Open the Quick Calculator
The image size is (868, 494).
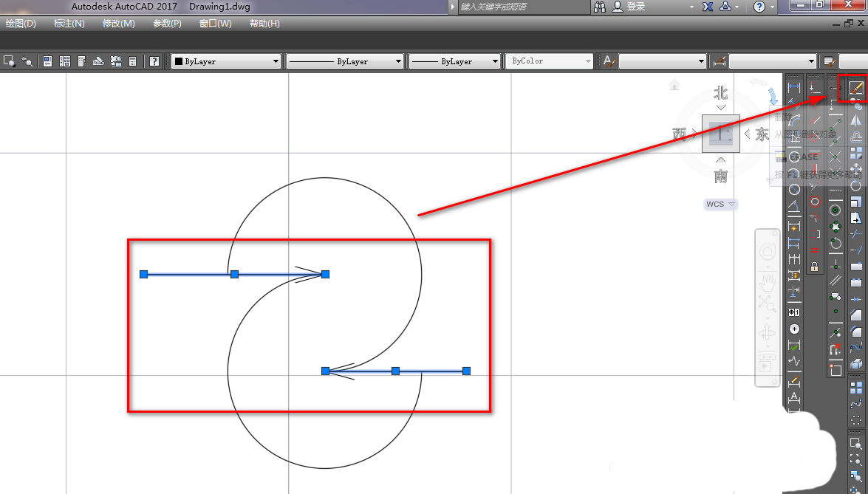pyautogui.click(x=133, y=61)
